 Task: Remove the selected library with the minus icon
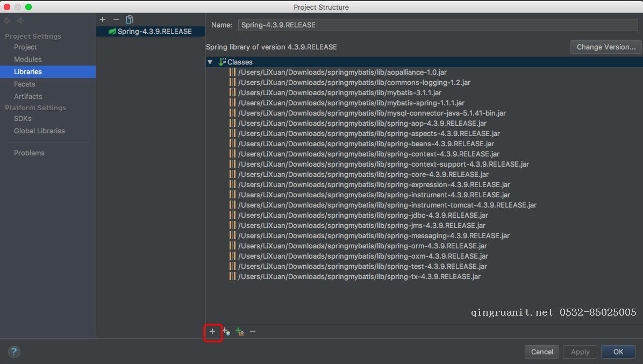tap(116, 19)
